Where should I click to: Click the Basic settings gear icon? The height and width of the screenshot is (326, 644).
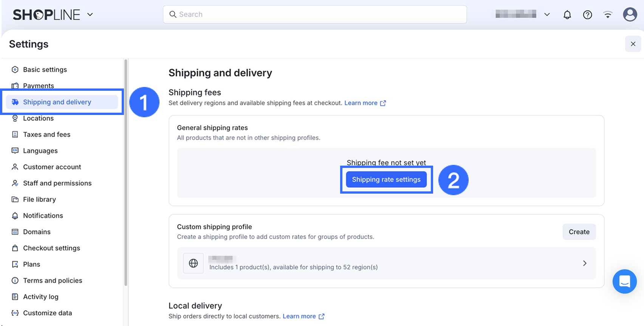click(x=15, y=70)
